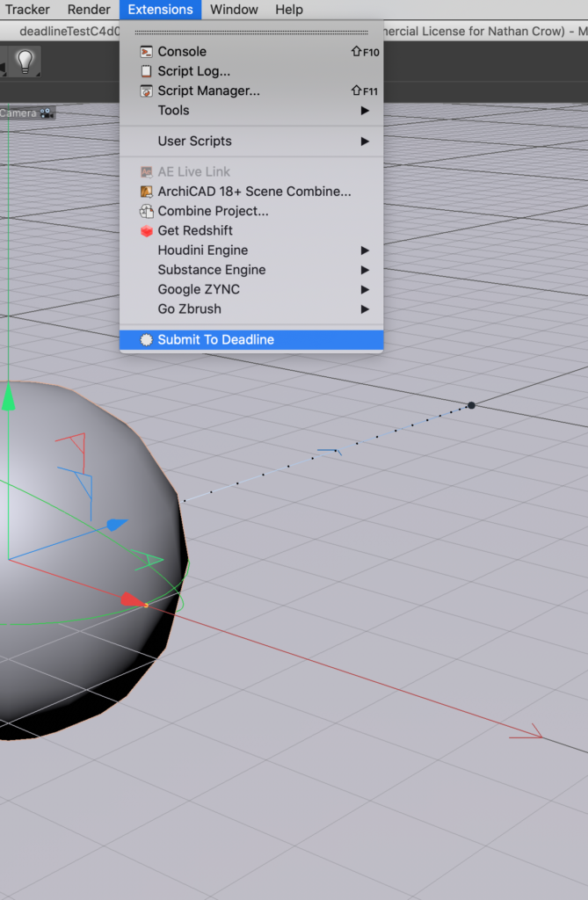The image size is (588, 900).
Task: Click the Script Log icon
Action: click(147, 71)
